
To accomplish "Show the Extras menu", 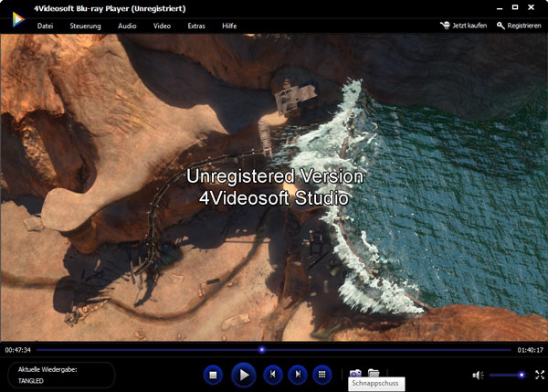I will point(196,26).
